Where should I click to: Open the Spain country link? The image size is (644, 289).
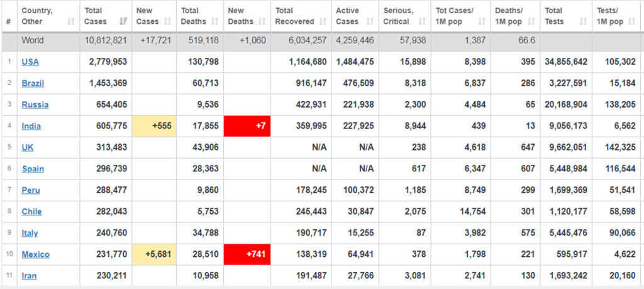click(33, 169)
